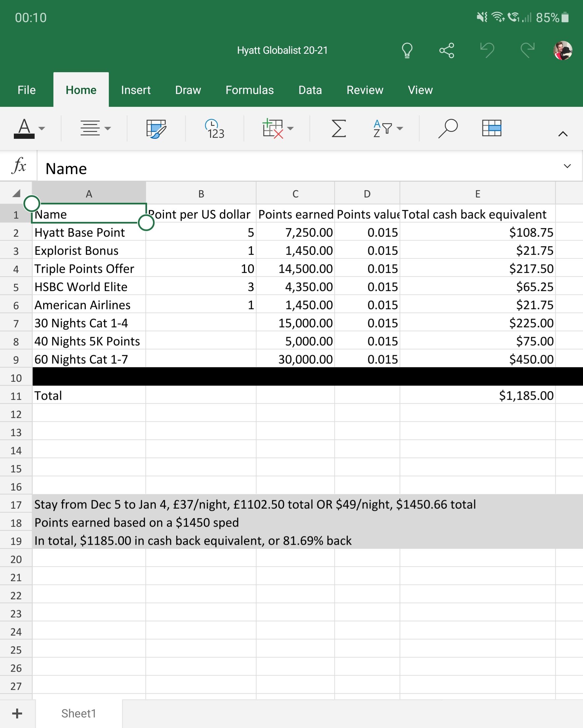
Task: Select the note starting Stay from Dec 5
Action: [x=255, y=504]
